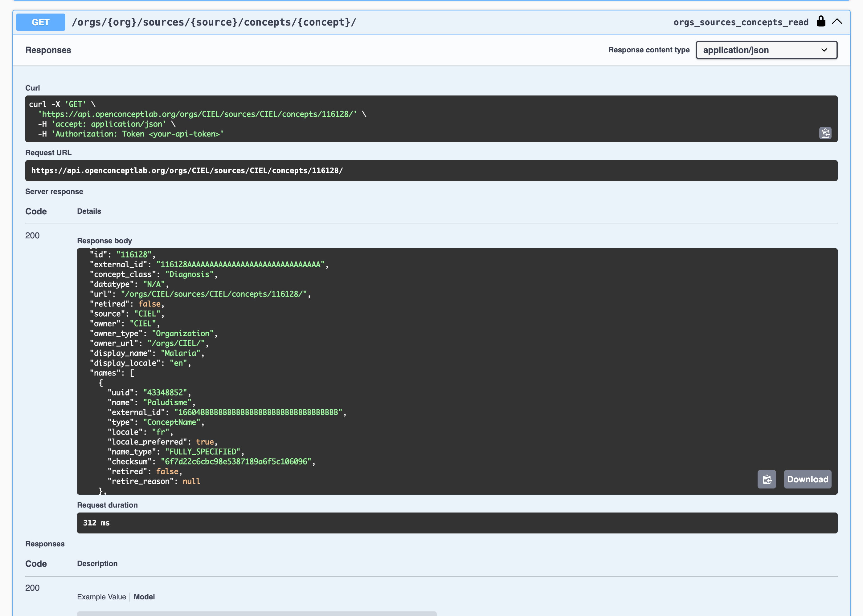Click the "name_type": "FULLY_SPECIFIED" line

pyautogui.click(x=176, y=452)
